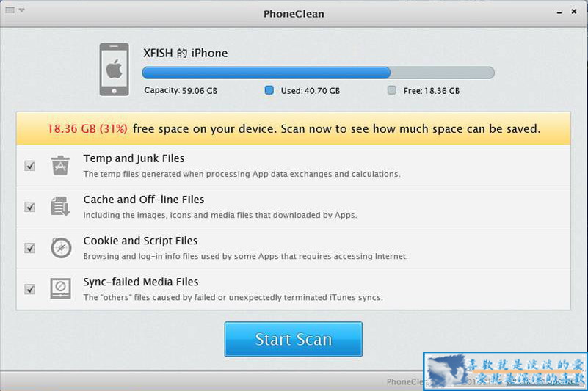Screen dimensions: 588x391
Task: Uncheck the Cache and Off-line Files checkbox
Action: (x=29, y=207)
